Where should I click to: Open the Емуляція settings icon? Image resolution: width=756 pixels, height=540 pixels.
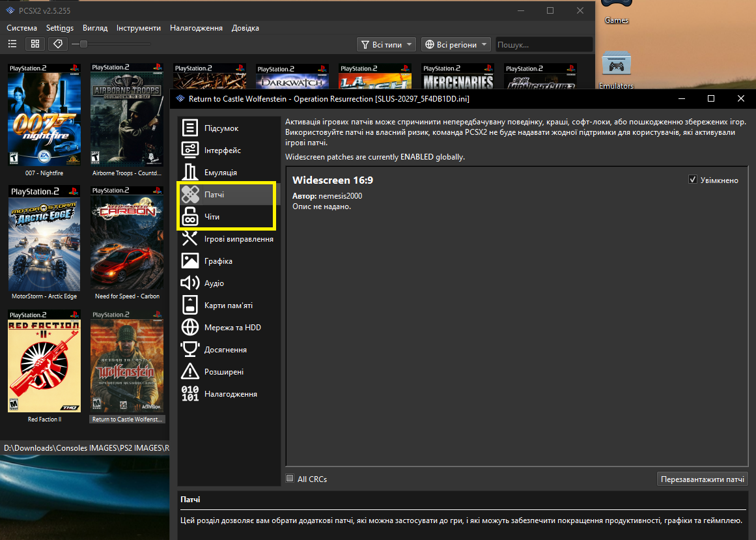[189, 173]
